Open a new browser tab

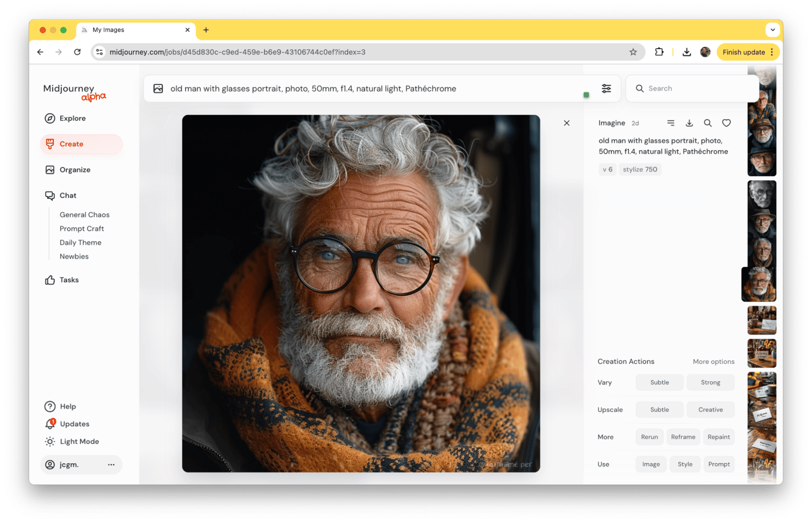206,30
